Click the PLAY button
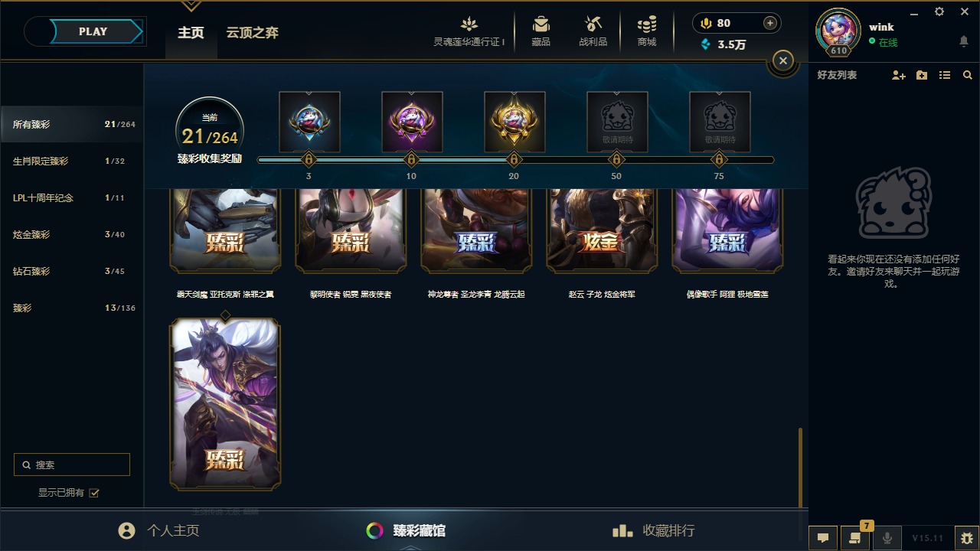Screen dimensions: 980x551 93,31
